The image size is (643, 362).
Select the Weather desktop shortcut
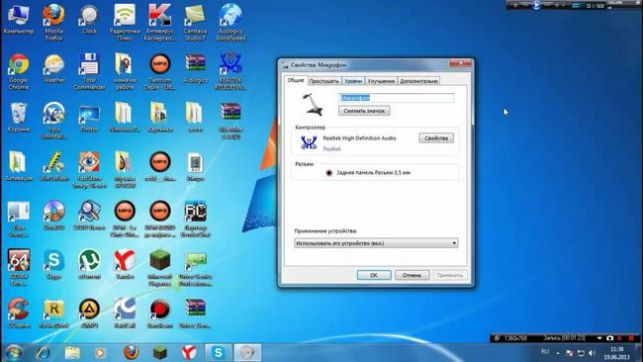[54, 68]
